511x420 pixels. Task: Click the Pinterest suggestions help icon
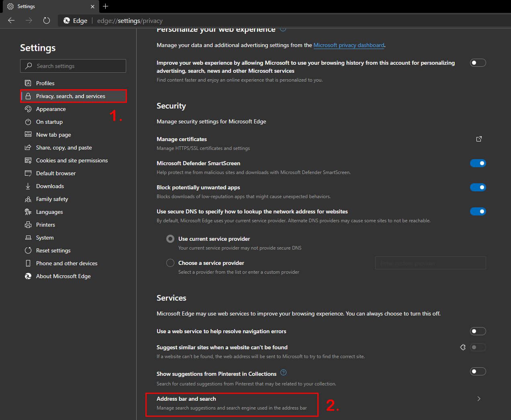(283, 373)
